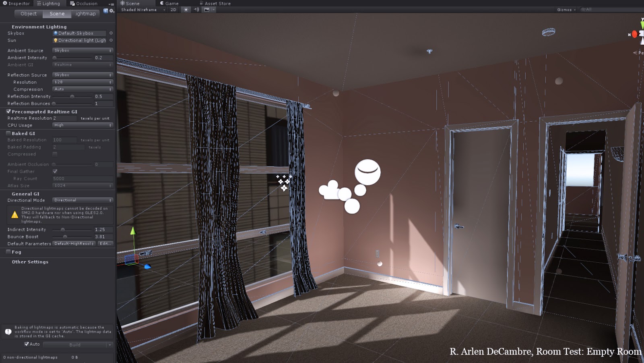Toggle scene audio with the speaker icon
The width and height of the screenshot is (644, 363).
[x=196, y=9]
